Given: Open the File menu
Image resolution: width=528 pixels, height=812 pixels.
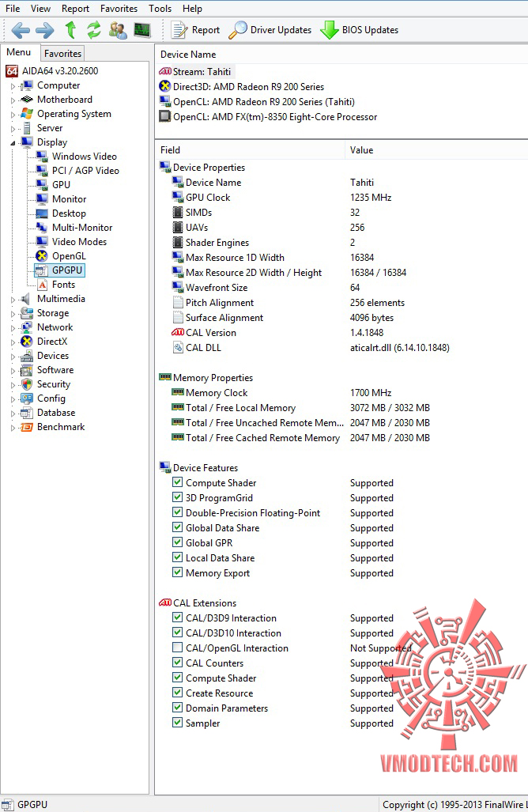Looking at the screenshot, I should [13, 8].
